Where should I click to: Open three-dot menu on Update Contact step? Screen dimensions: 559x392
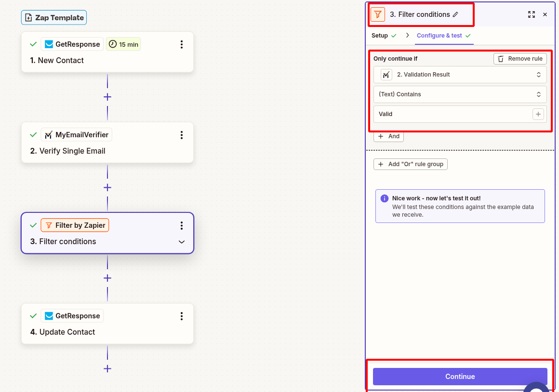tap(182, 316)
